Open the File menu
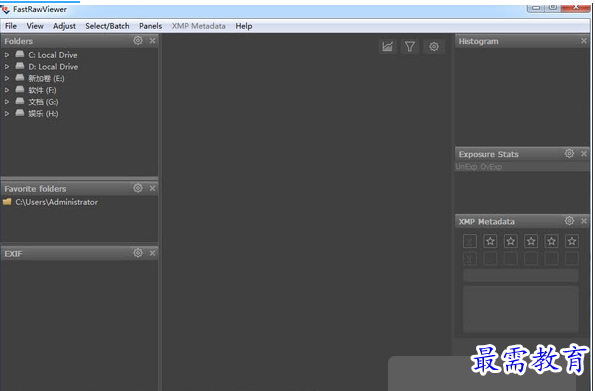Screen dimensions: 595x391 pos(11,26)
